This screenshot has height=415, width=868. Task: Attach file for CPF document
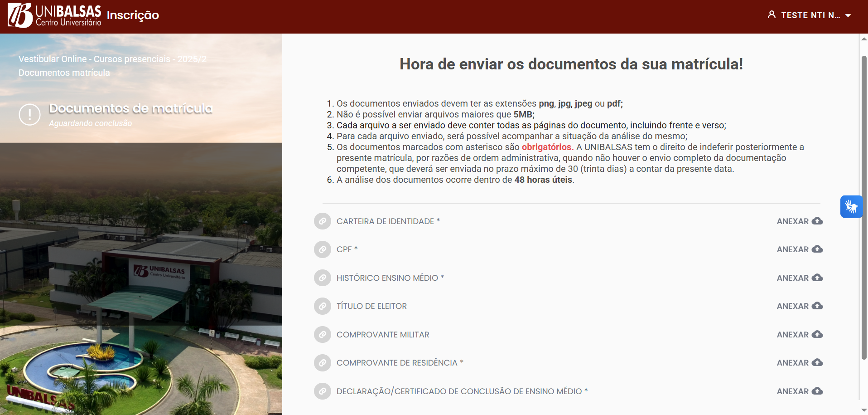pos(800,249)
